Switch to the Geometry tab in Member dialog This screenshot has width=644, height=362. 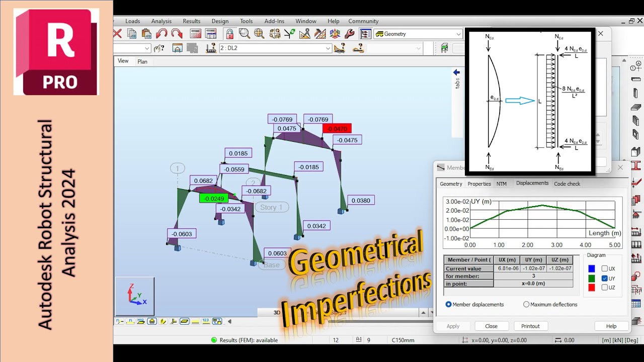point(451,184)
